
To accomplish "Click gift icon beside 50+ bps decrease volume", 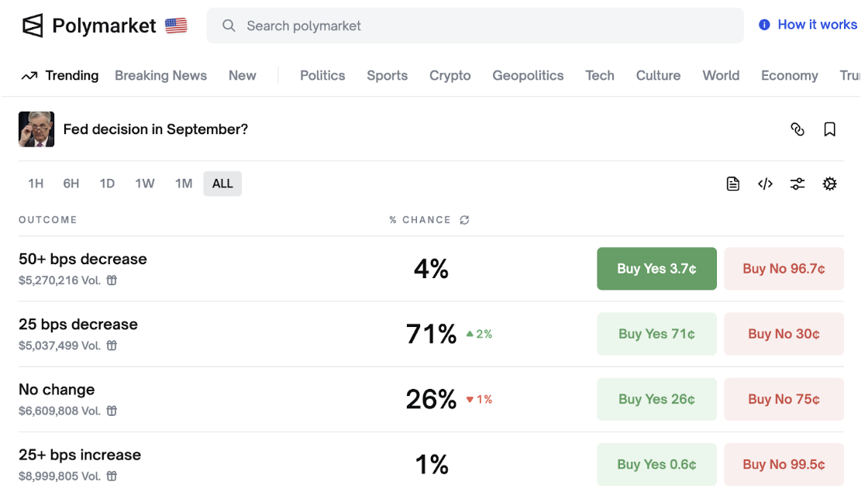I will [112, 280].
